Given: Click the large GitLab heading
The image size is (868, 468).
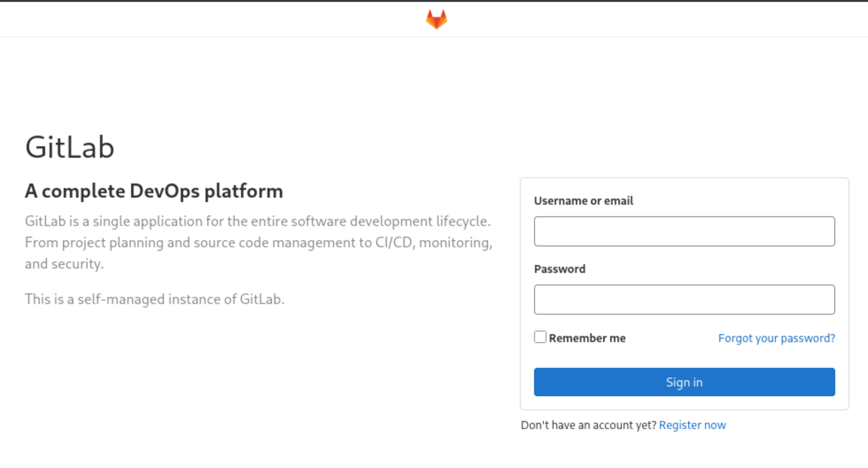Looking at the screenshot, I should pyautogui.click(x=70, y=147).
